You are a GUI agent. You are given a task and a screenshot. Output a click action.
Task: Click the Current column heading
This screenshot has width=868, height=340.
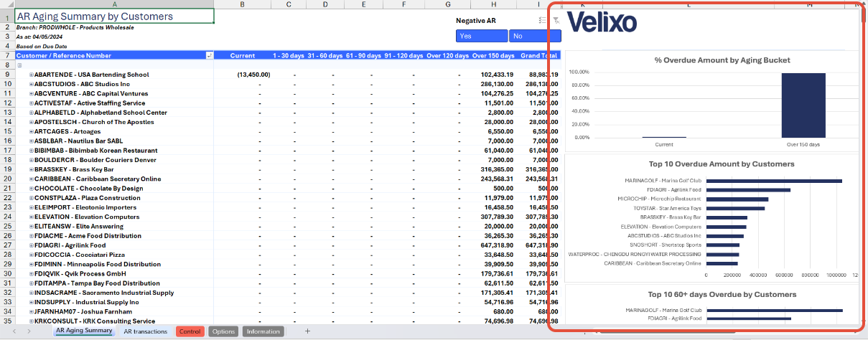tap(243, 55)
